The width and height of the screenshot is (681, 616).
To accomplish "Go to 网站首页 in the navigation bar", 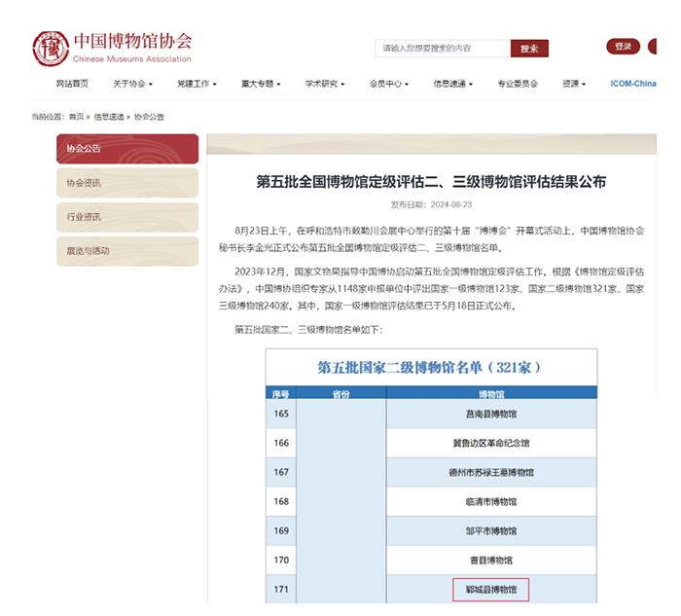I will coord(72,84).
